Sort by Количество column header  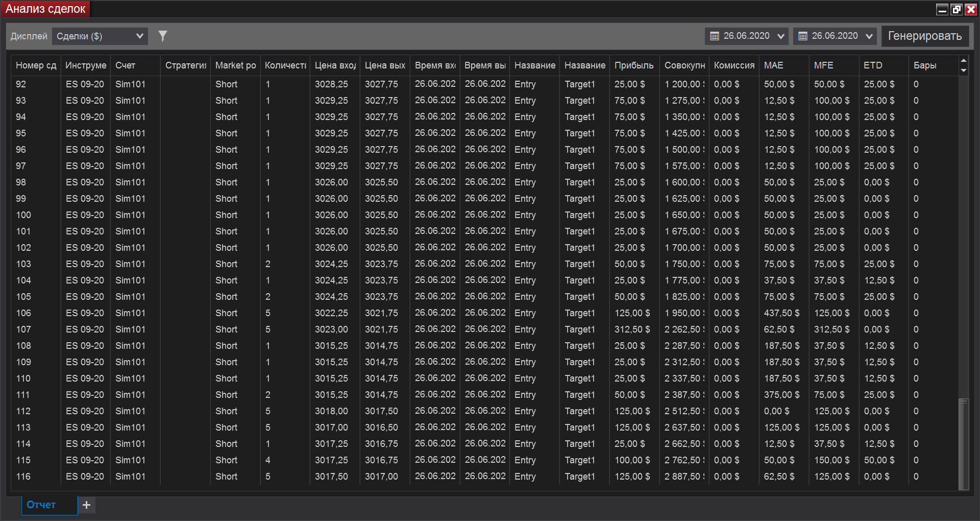285,65
